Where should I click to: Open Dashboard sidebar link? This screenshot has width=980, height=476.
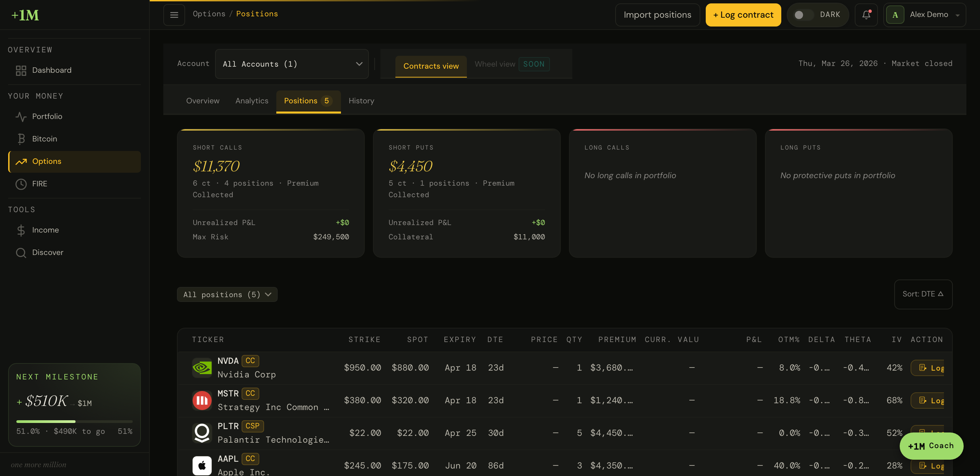[75, 70]
